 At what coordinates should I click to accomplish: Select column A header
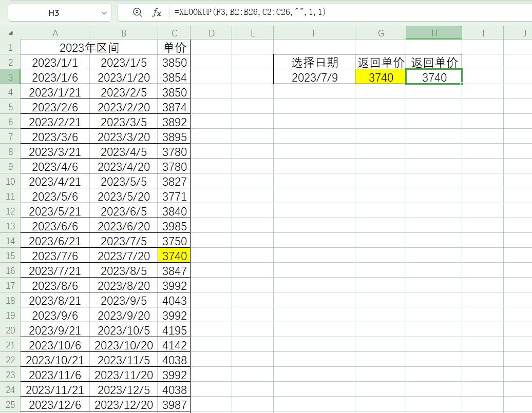[x=55, y=33]
